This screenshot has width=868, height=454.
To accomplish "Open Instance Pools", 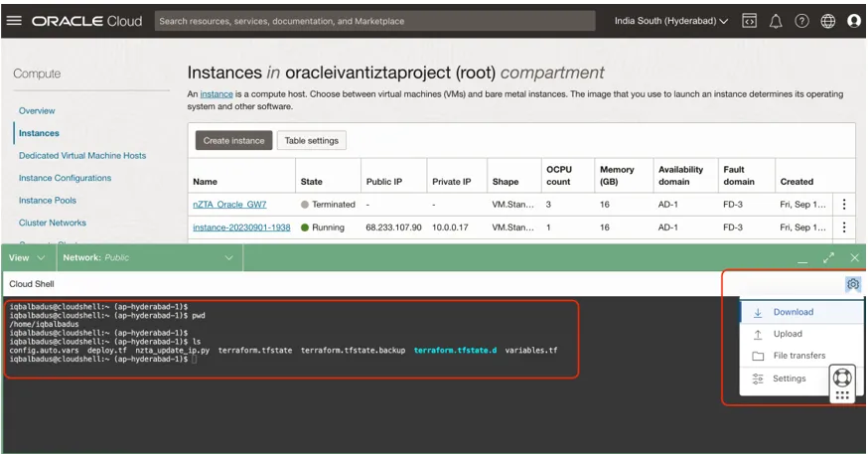I will click(48, 201).
